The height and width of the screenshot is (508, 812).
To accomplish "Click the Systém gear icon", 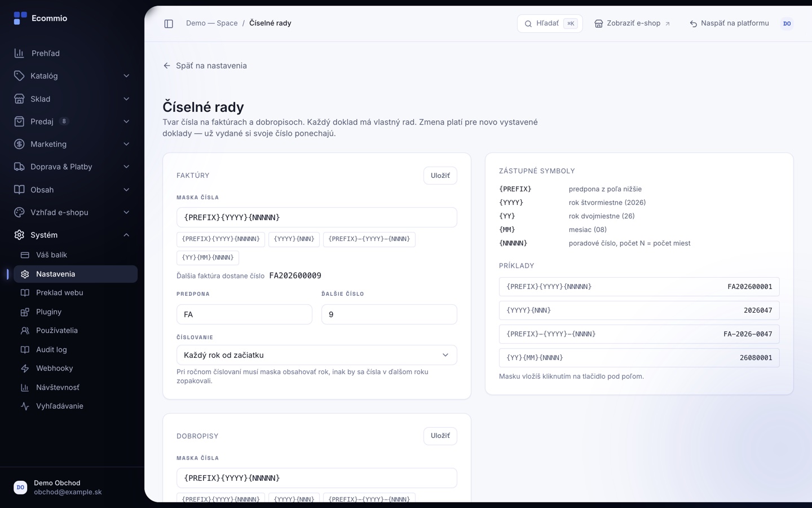I will 19,235.
